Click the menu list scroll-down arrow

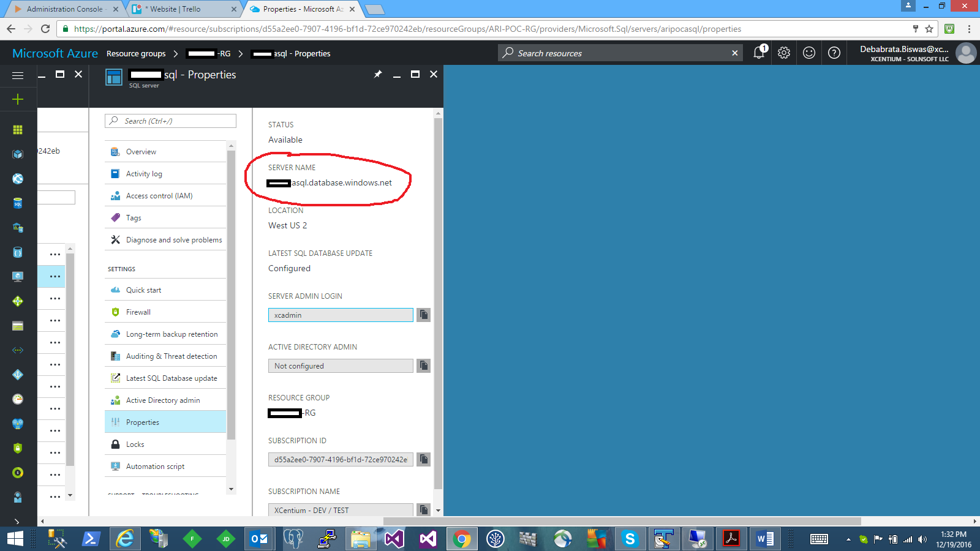pyautogui.click(x=231, y=489)
